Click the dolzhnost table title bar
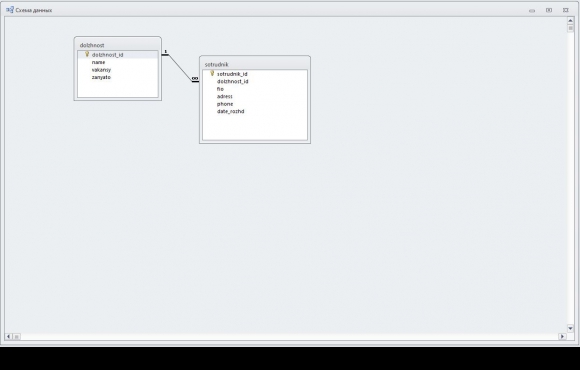This screenshot has width=580, height=370. click(x=118, y=45)
